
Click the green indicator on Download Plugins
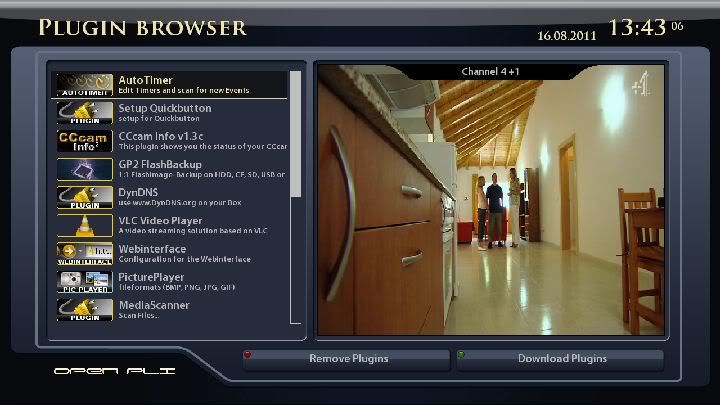coord(461,353)
